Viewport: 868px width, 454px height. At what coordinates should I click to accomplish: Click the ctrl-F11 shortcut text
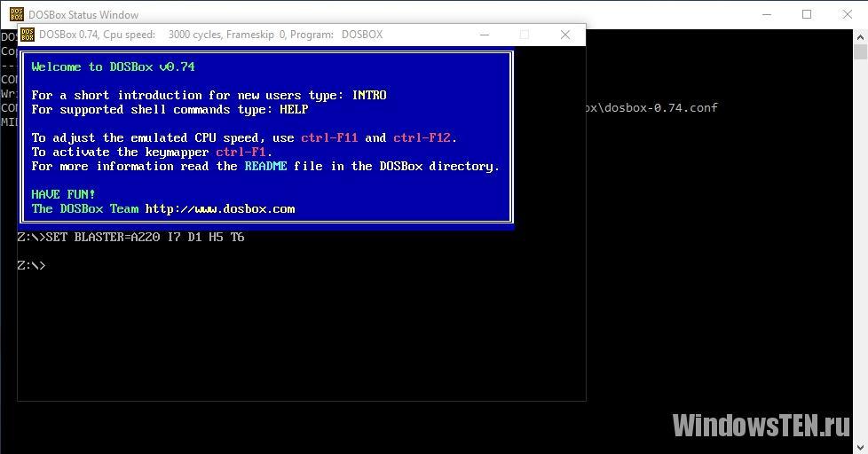tap(329, 137)
